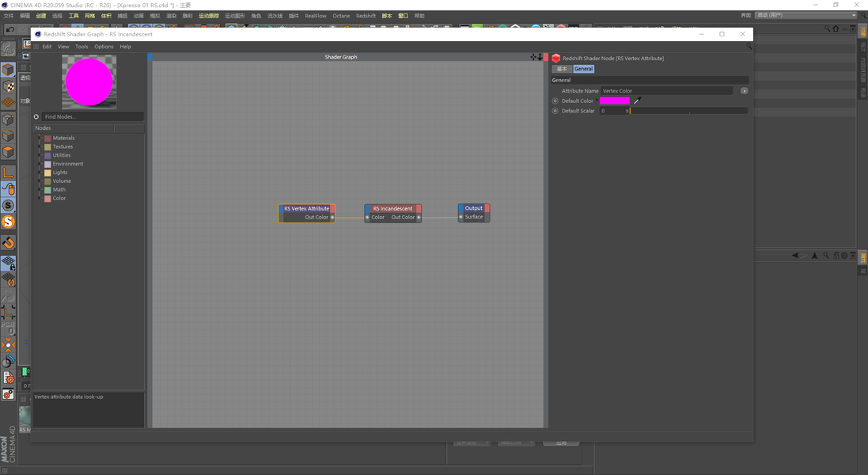The height and width of the screenshot is (475, 868).
Task: Click the Attribute Name text field
Action: 667,91
